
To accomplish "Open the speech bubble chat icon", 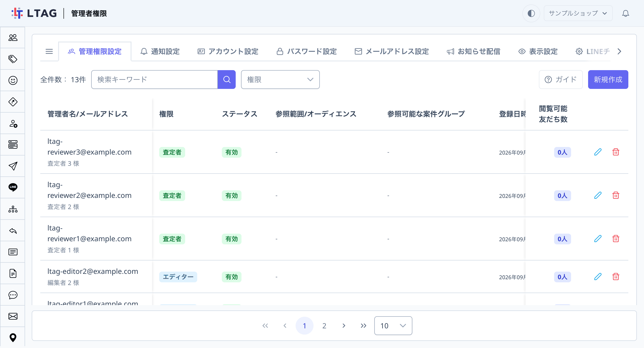I will pos(13,295).
